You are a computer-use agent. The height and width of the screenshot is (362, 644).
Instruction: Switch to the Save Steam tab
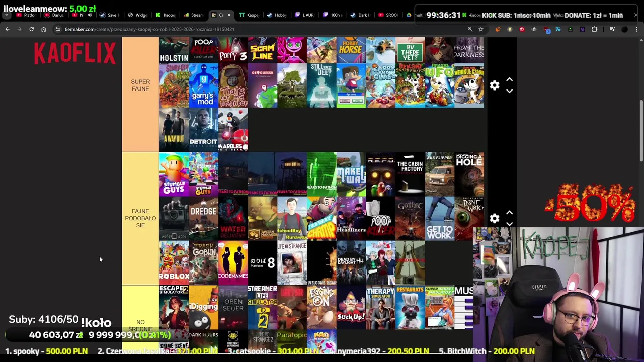click(x=111, y=15)
